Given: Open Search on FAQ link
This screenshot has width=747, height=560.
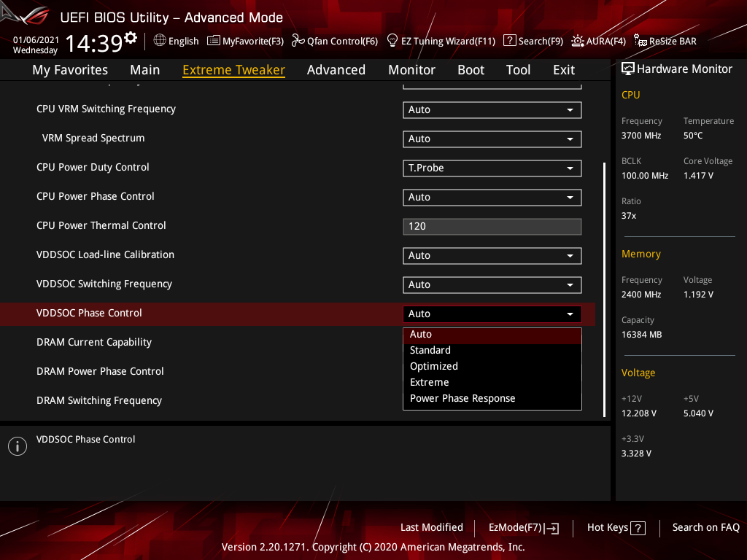Looking at the screenshot, I should 705,528.
